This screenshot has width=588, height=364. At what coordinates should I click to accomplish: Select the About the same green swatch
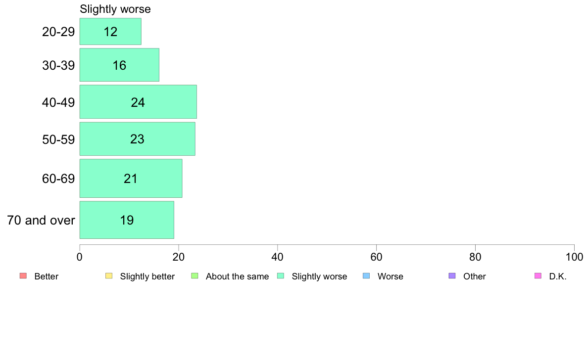(195, 276)
